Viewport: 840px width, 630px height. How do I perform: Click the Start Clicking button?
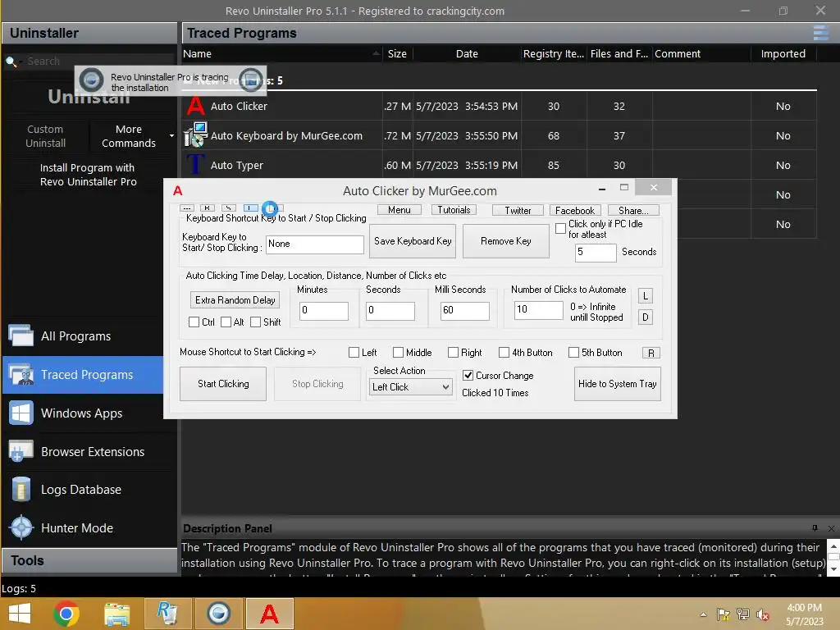pyautogui.click(x=223, y=384)
